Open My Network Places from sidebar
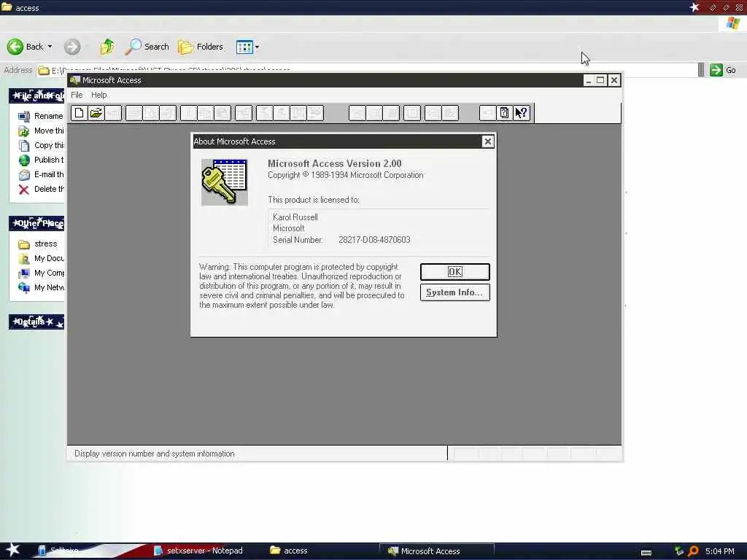747x560 pixels. click(x=41, y=287)
